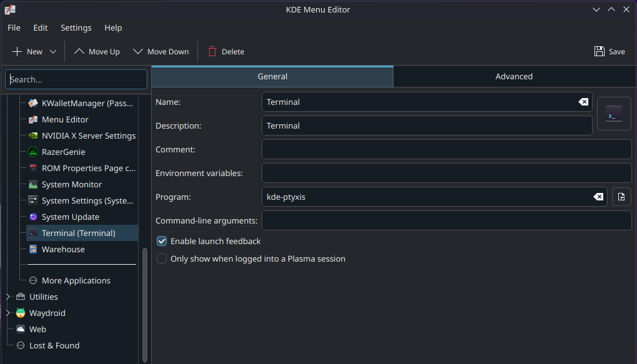The image size is (637, 364).
Task: Select the NVIDIA X Server Settings entry
Action: point(88,135)
